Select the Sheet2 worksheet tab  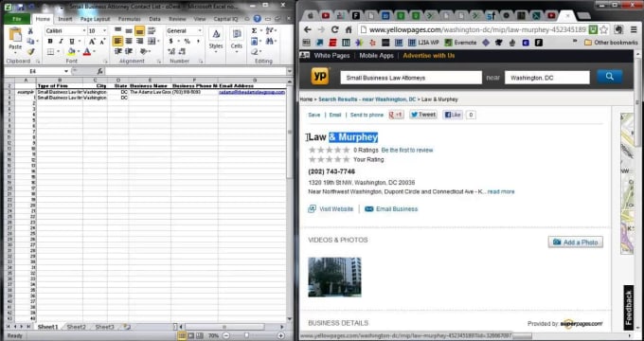(x=77, y=327)
